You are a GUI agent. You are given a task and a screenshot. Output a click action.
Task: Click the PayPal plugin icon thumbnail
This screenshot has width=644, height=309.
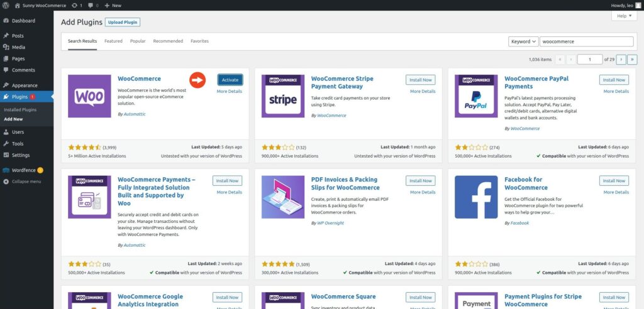coord(477,96)
